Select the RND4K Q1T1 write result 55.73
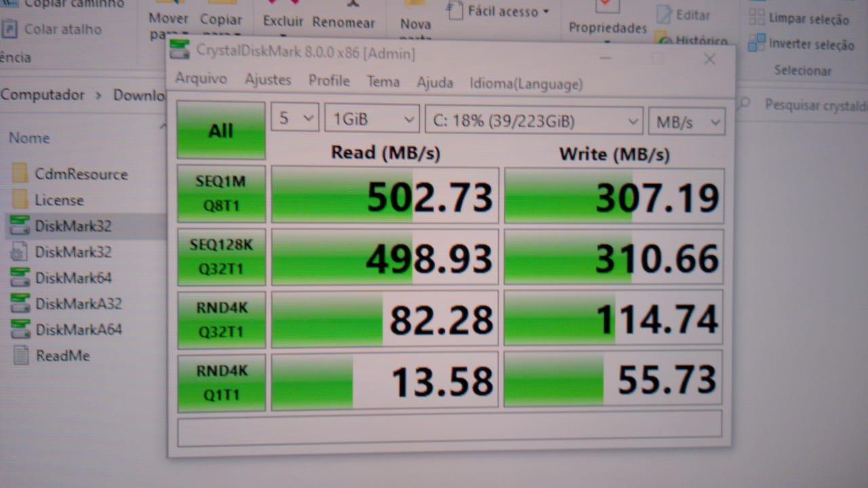The width and height of the screenshot is (868, 488). click(613, 379)
